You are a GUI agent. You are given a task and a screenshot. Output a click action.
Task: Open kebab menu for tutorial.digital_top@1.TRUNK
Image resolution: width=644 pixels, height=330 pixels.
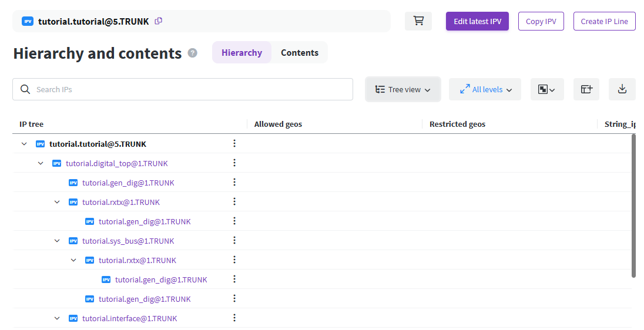point(234,163)
